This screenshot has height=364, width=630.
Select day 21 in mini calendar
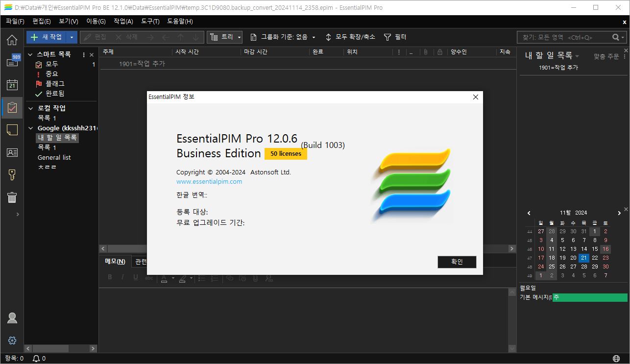point(584,258)
